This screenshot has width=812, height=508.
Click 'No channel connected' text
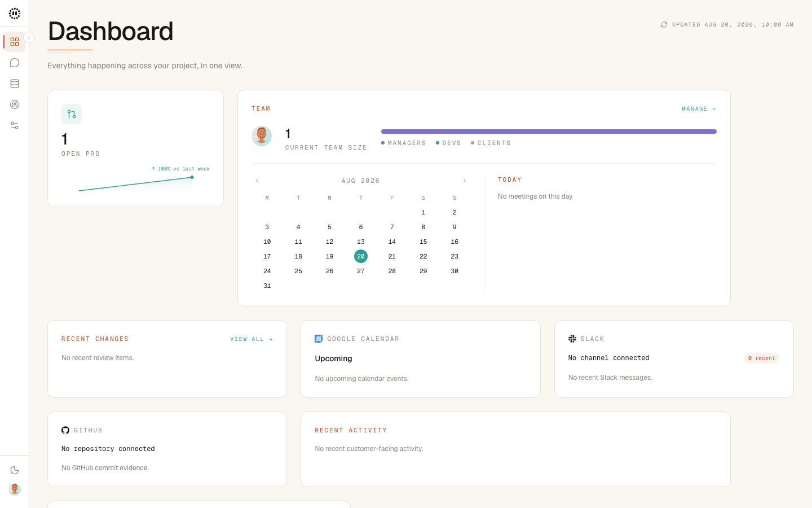(x=609, y=358)
